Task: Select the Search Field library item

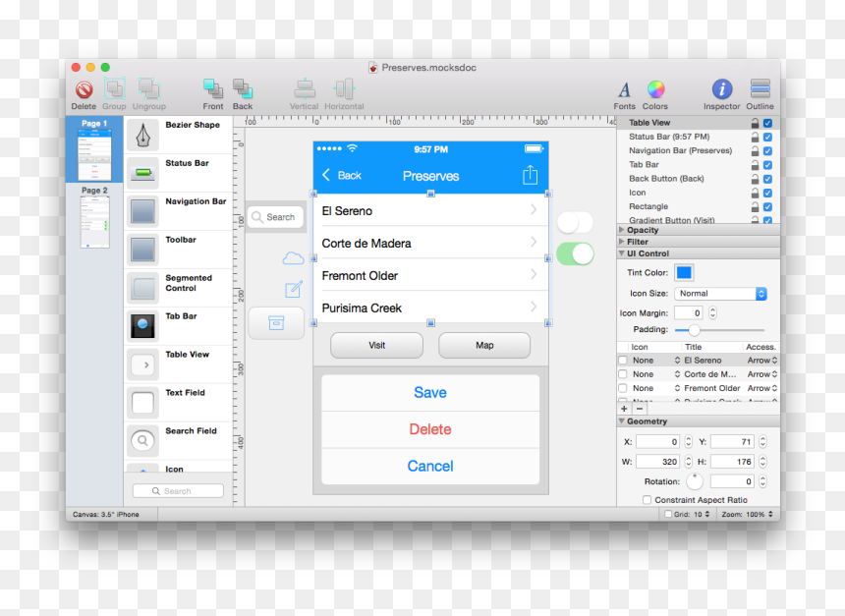Action: [180, 441]
